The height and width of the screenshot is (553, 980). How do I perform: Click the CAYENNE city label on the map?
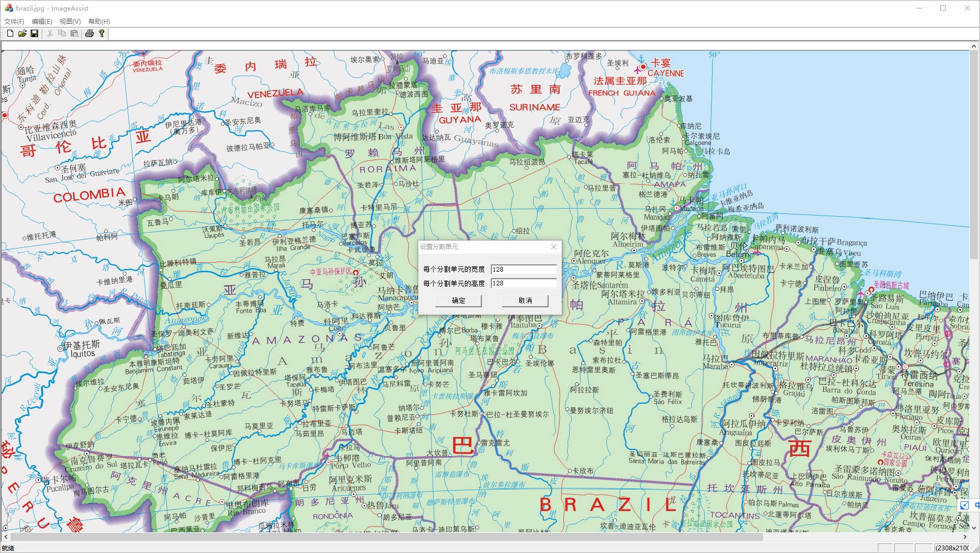[666, 74]
